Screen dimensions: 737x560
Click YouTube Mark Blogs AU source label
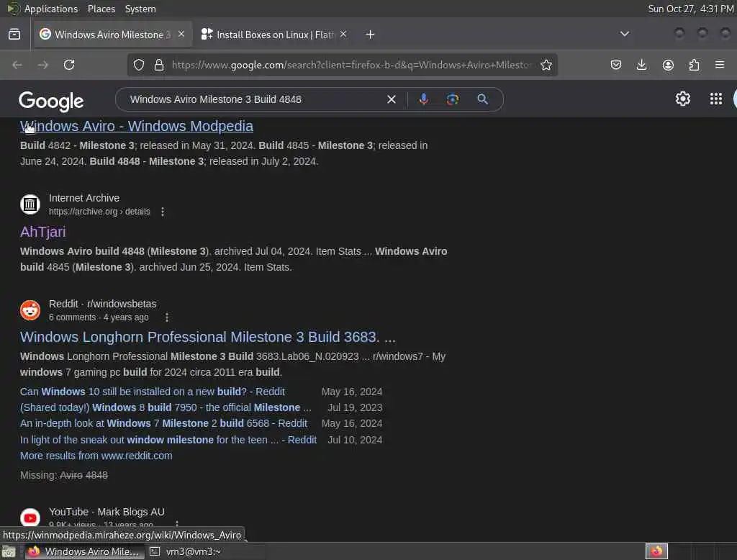107,512
